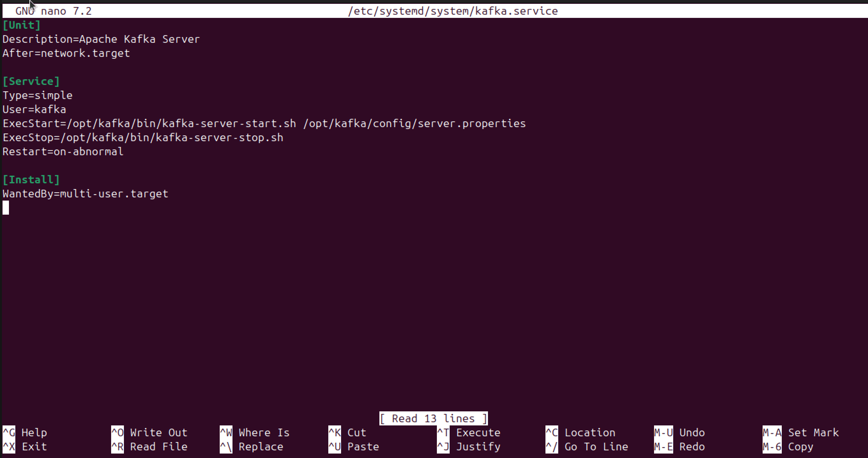Click the M-A Set Mark shortcut
The width and height of the screenshot is (868, 458).
(801, 432)
